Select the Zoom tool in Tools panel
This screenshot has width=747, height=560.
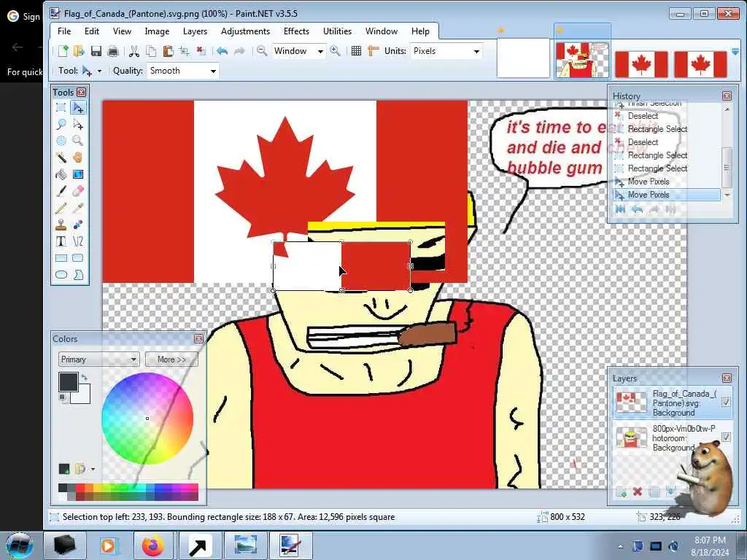(77, 141)
